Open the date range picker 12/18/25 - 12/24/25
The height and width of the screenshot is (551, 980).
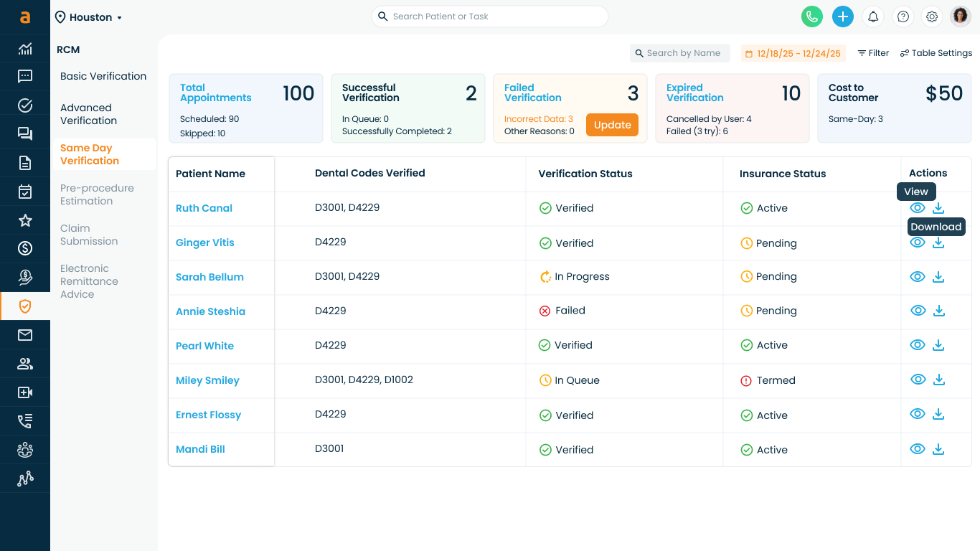coord(793,53)
